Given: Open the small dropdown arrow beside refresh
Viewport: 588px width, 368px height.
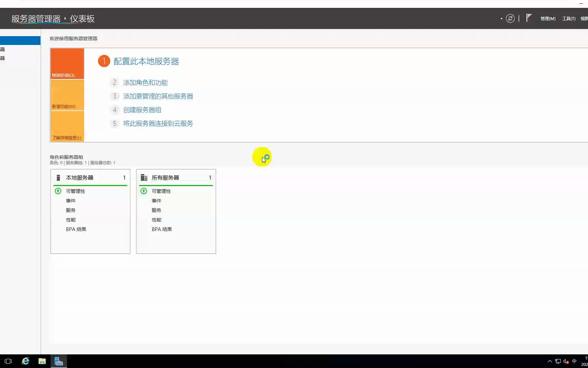Looking at the screenshot, I should pyautogui.click(x=501, y=19).
